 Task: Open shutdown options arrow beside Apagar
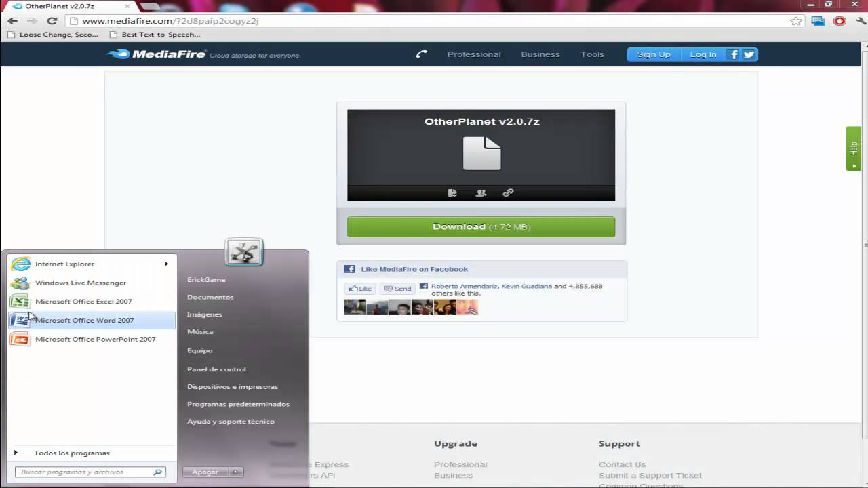(x=235, y=472)
